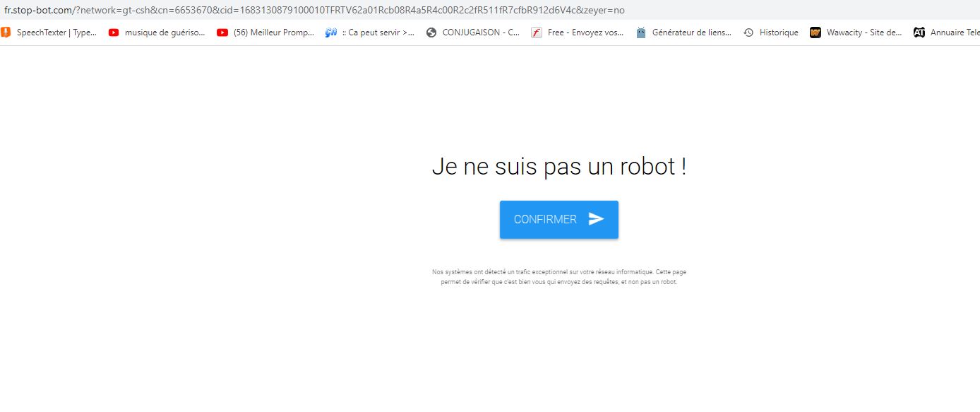
Task: Click the paper plane send icon
Action: click(597, 219)
